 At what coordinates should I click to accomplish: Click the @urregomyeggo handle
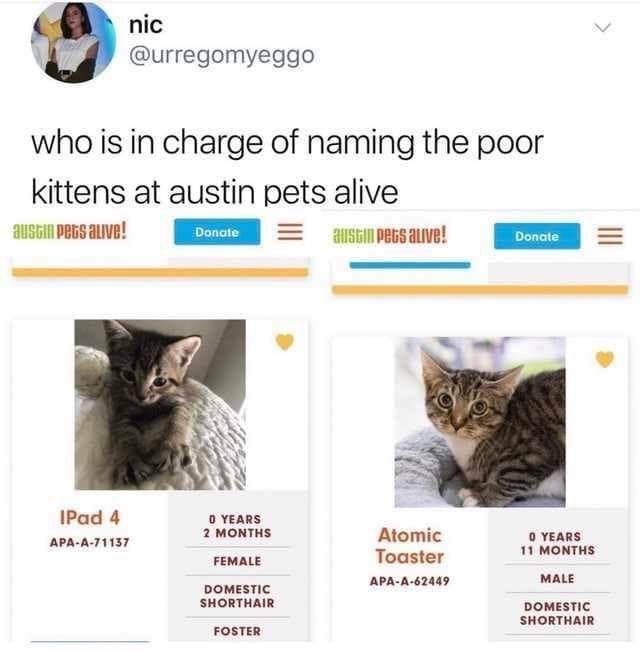pyautogui.click(x=222, y=56)
